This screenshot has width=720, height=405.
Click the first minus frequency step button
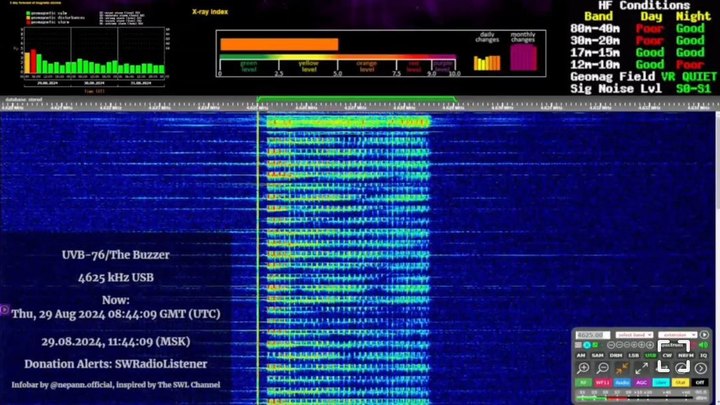pos(611,345)
